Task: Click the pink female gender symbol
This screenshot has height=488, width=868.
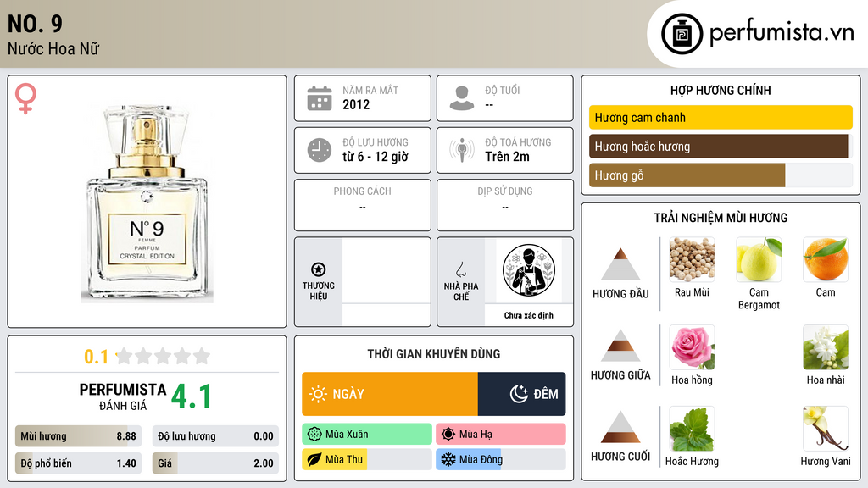Action: coord(25,98)
